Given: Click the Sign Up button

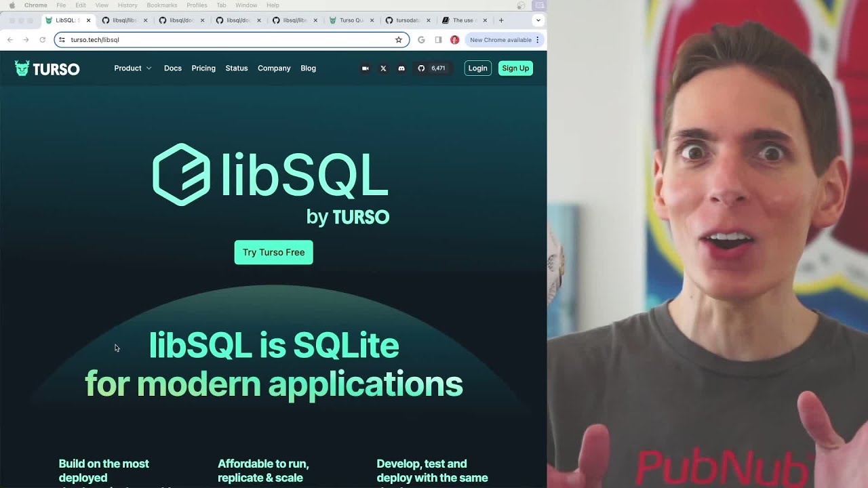Looking at the screenshot, I should (x=515, y=68).
